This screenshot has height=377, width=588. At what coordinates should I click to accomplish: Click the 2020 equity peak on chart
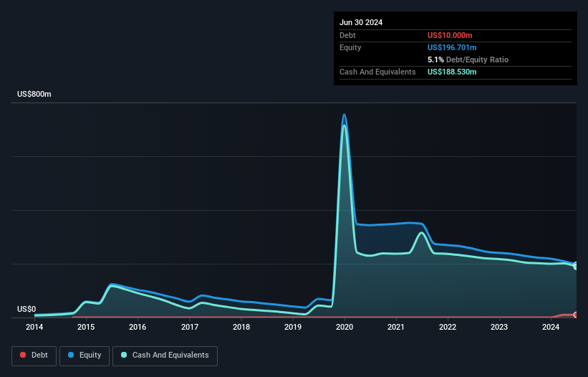[344, 115]
